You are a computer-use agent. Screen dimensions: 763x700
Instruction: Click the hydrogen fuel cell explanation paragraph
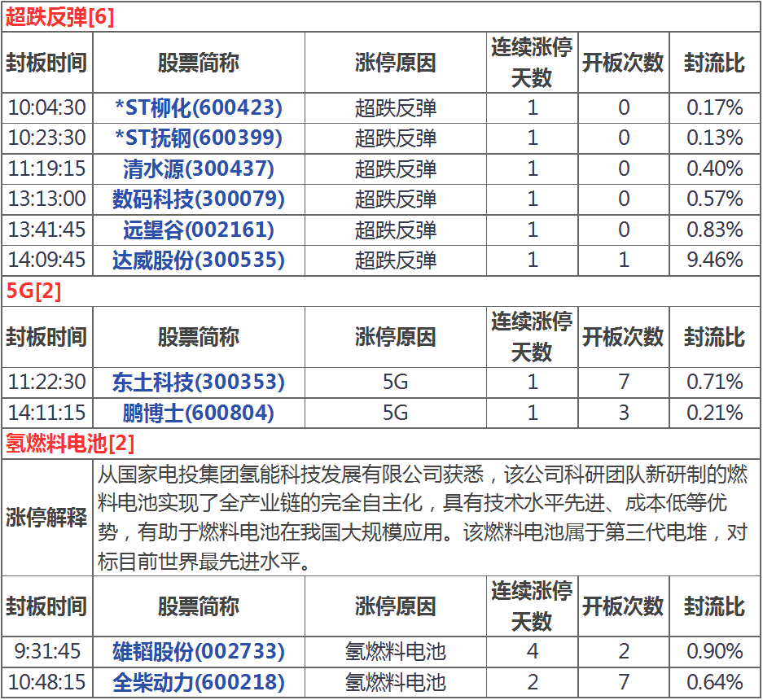coord(422,518)
